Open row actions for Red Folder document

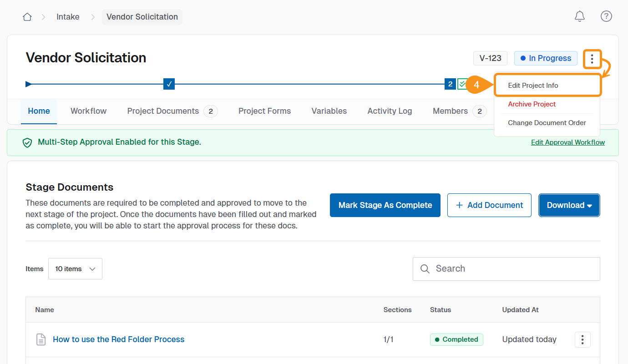pyautogui.click(x=582, y=339)
